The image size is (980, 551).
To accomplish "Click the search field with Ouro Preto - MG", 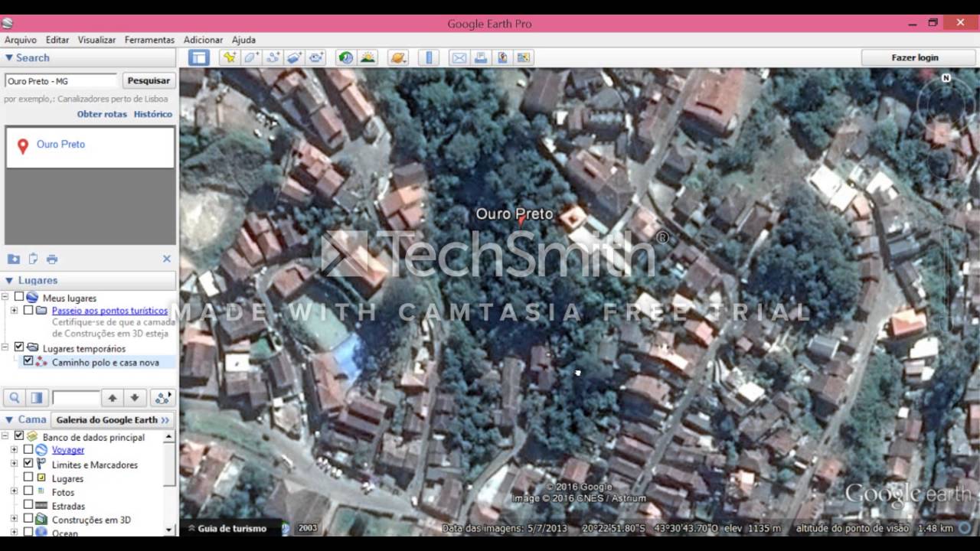I will click(x=61, y=81).
